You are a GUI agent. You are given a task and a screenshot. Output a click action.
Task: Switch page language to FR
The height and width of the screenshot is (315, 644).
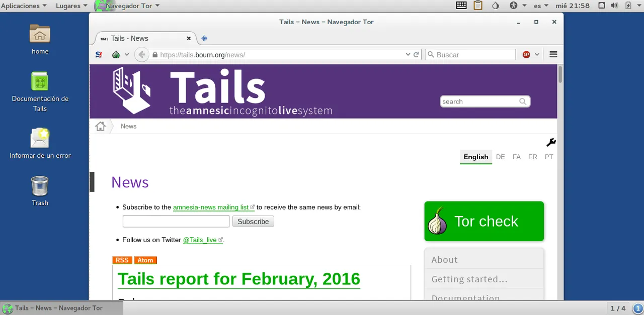click(x=533, y=157)
